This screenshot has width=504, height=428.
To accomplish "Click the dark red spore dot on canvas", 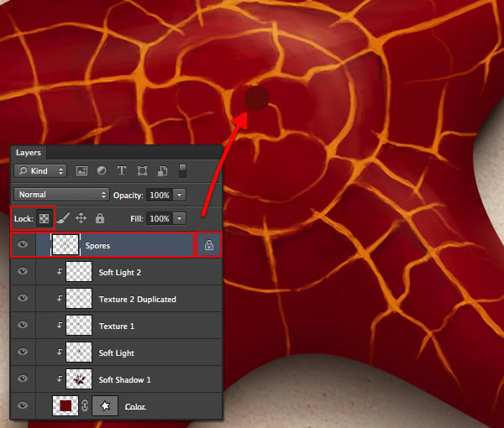I will [x=256, y=98].
